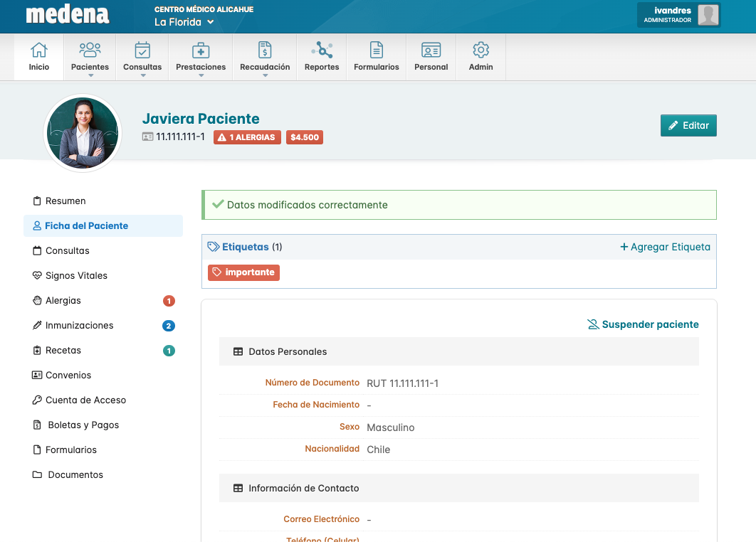Click Agregar Etiqueta link
Viewport: 756px width, 542px height.
point(665,248)
